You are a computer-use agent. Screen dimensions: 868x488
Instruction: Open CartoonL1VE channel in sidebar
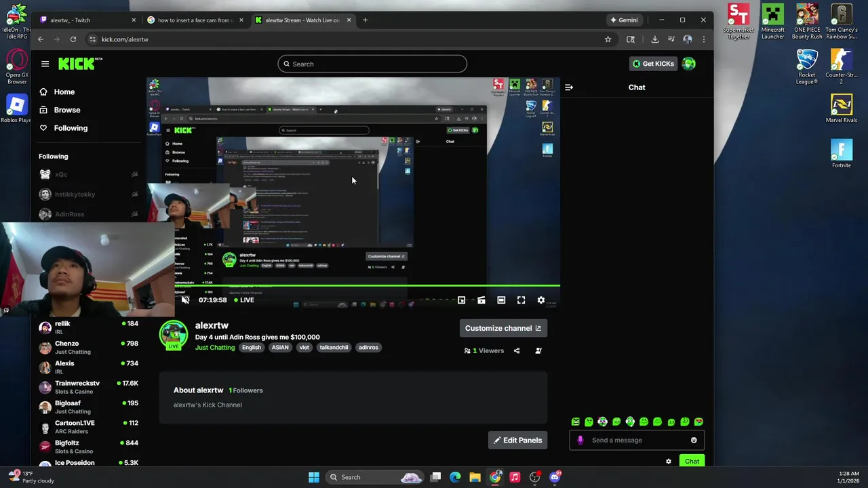coord(89,427)
